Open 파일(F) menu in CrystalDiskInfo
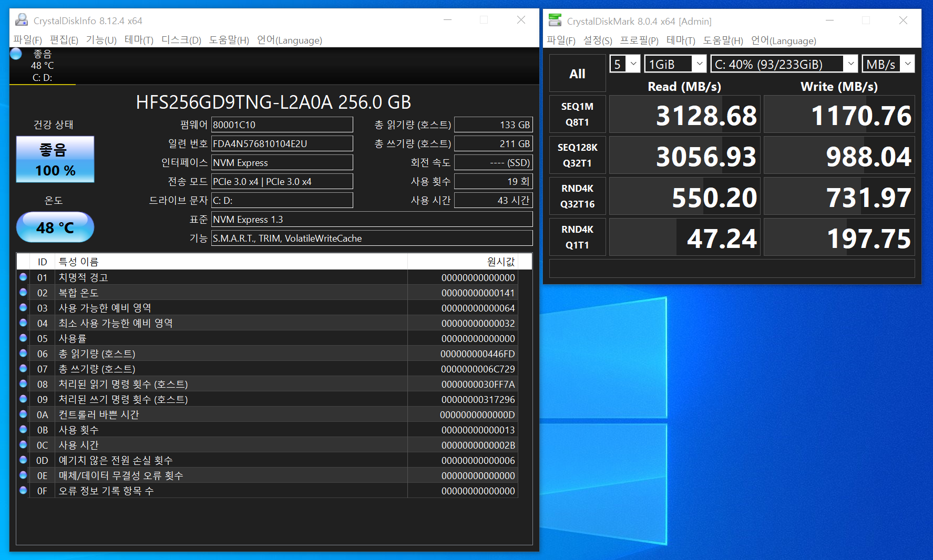 point(27,40)
